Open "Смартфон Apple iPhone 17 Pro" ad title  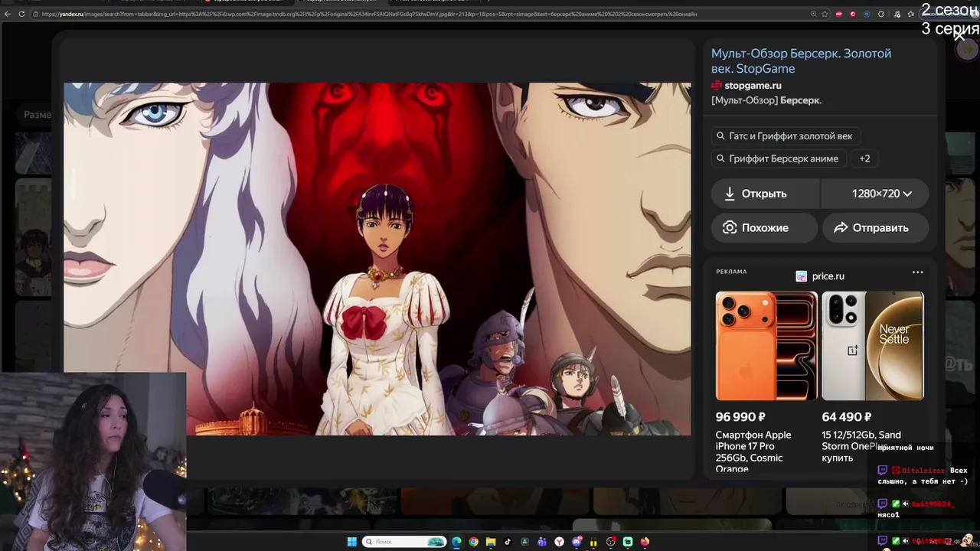753,452
